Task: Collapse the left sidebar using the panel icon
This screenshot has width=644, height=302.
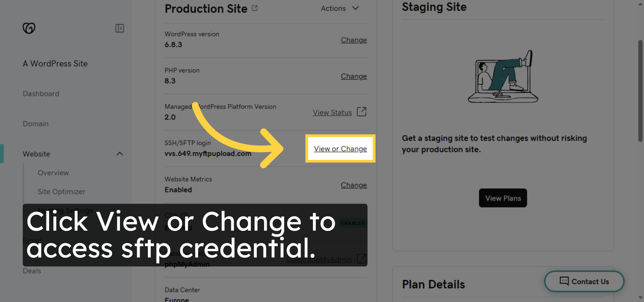Action: [120, 28]
